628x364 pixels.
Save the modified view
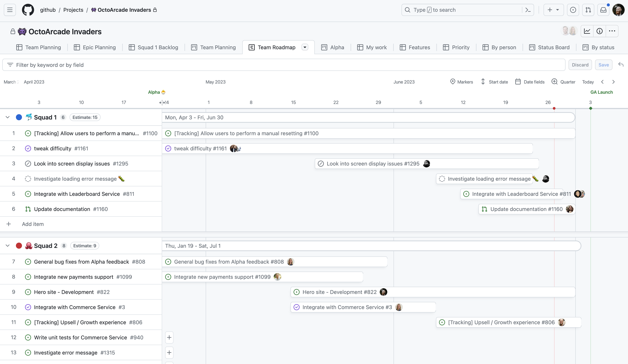604,65
